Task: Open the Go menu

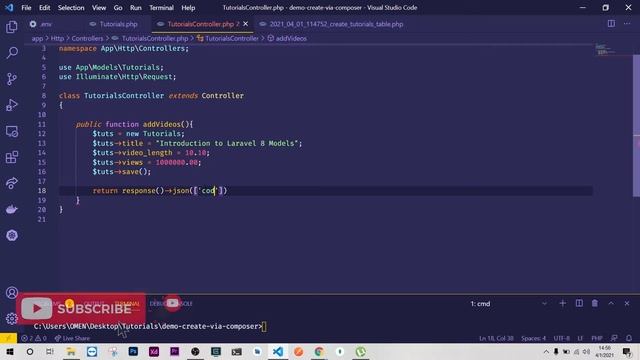Action: click(118, 8)
